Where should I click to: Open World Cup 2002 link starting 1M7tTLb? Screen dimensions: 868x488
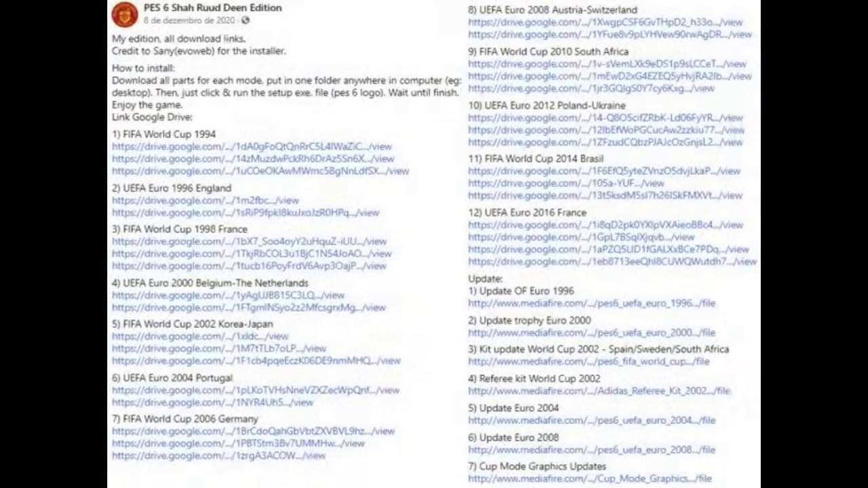[219, 348]
